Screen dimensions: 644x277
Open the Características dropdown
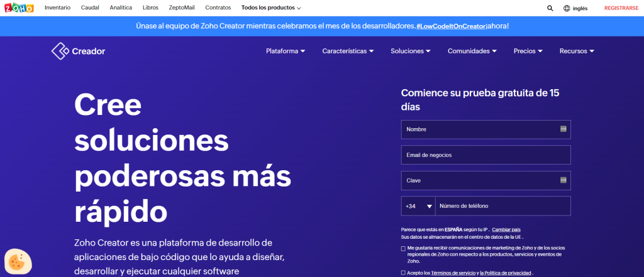348,52
